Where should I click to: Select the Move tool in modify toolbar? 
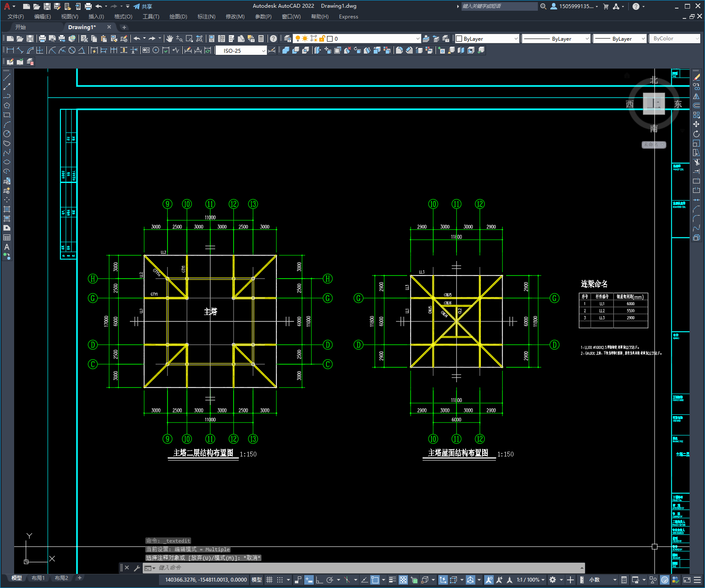pos(696,124)
